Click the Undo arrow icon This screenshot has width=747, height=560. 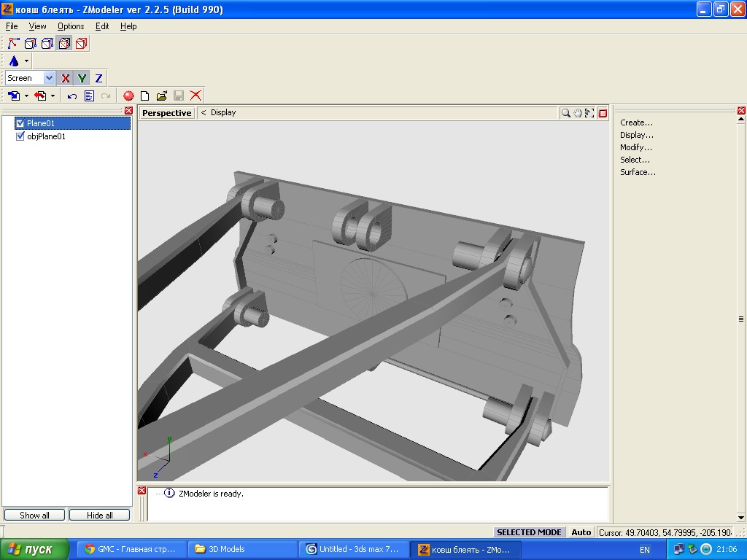(x=71, y=96)
